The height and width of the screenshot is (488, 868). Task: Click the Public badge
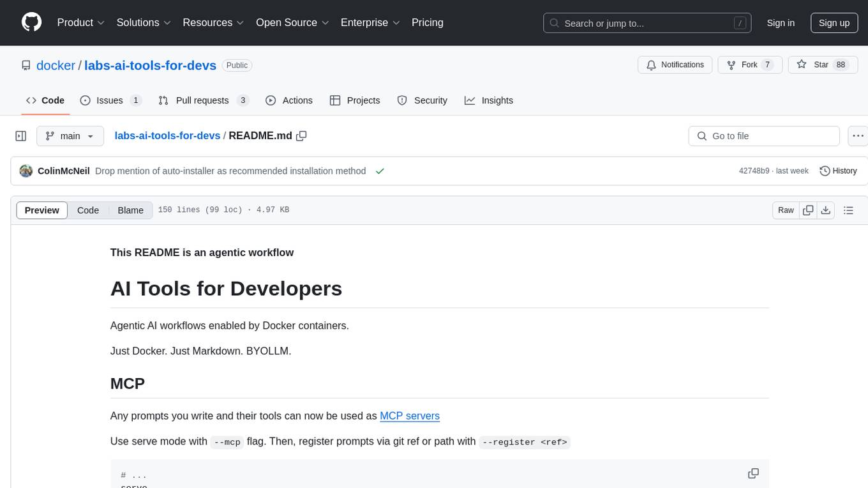pyautogui.click(x=237, y=65)
